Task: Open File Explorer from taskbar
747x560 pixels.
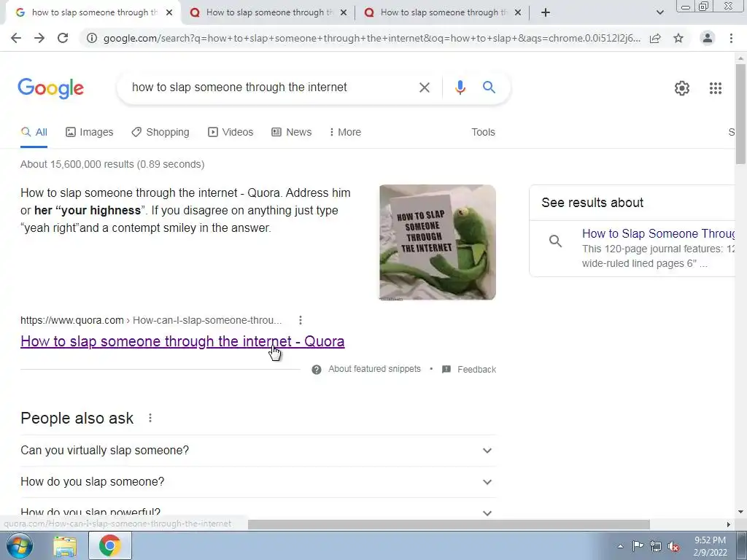Action: (65, 546)
